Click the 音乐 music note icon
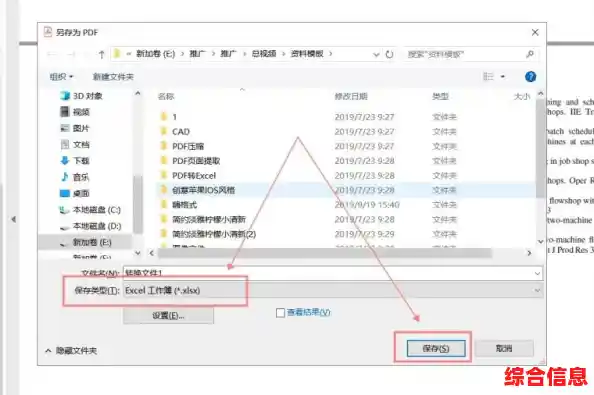The width and height of the screenshot is (594, 395). tap(65, 177)
